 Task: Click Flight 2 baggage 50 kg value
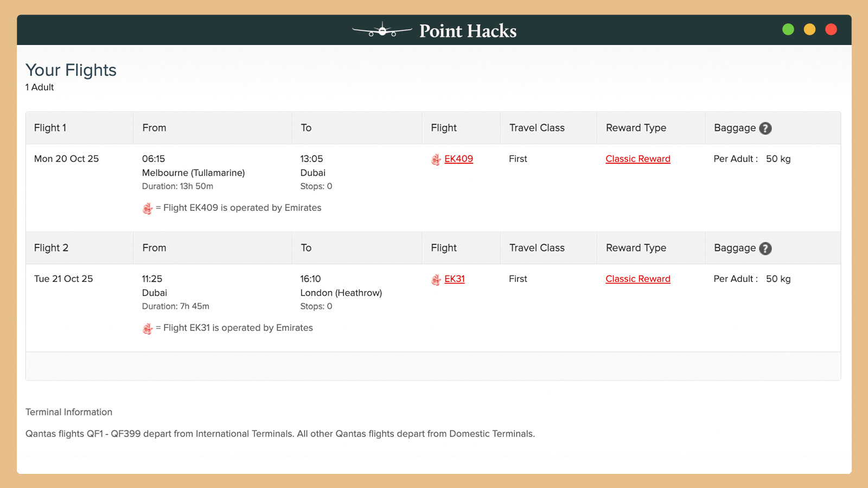[778, 279]
